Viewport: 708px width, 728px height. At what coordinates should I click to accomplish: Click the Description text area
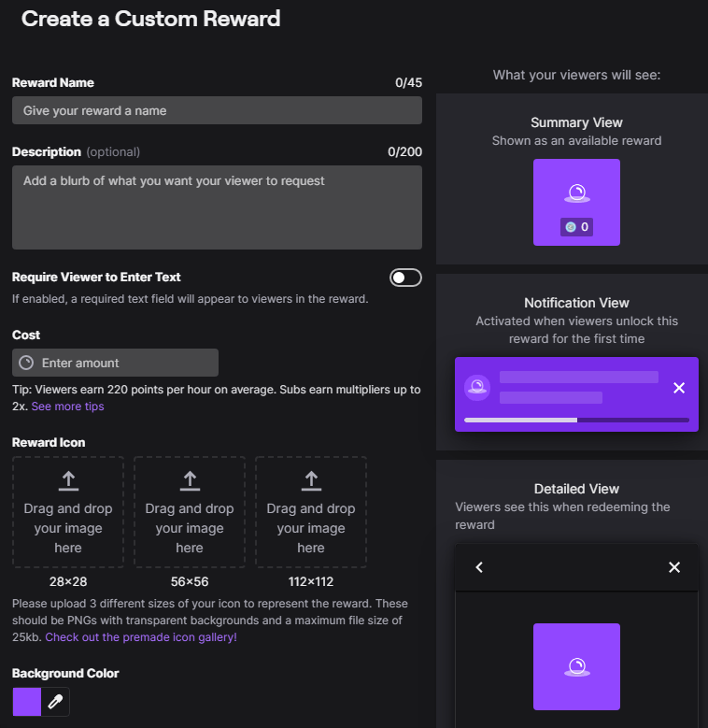tap(217, 207)
